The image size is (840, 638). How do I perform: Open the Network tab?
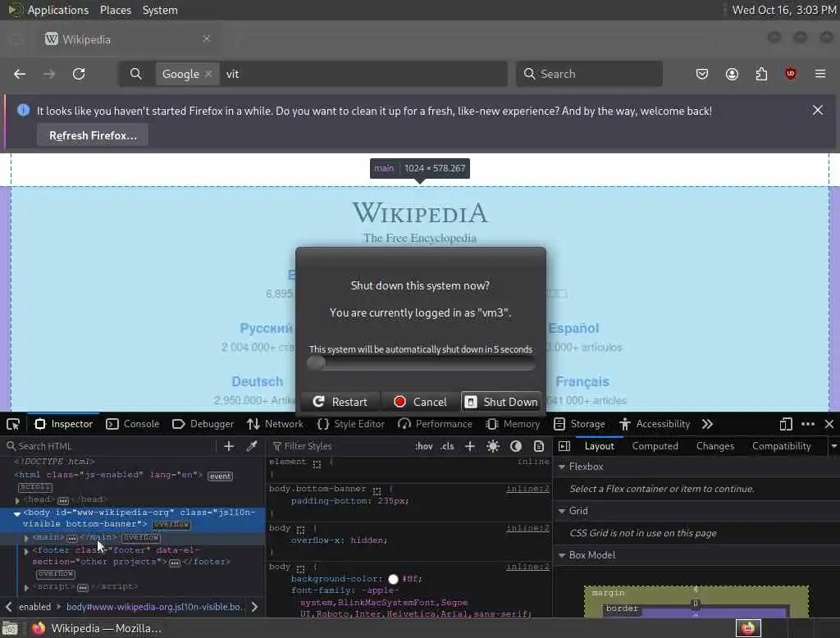[276, 424]
